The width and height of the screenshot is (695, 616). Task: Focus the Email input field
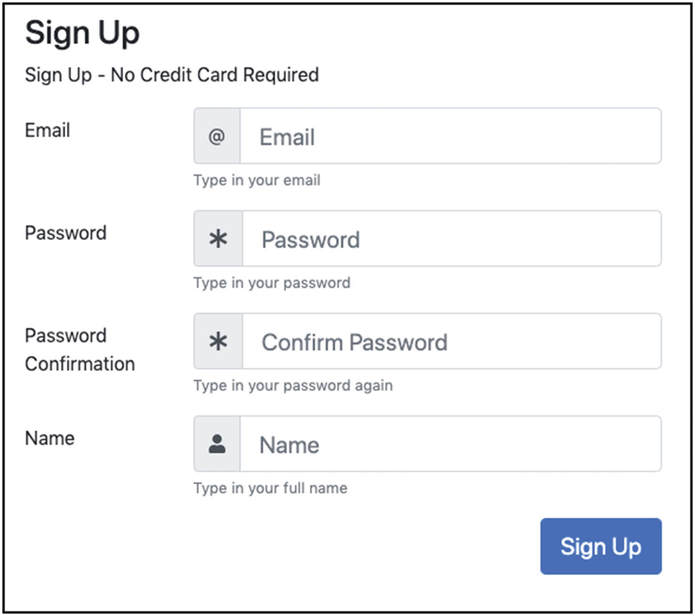click(x=450, y=136)
